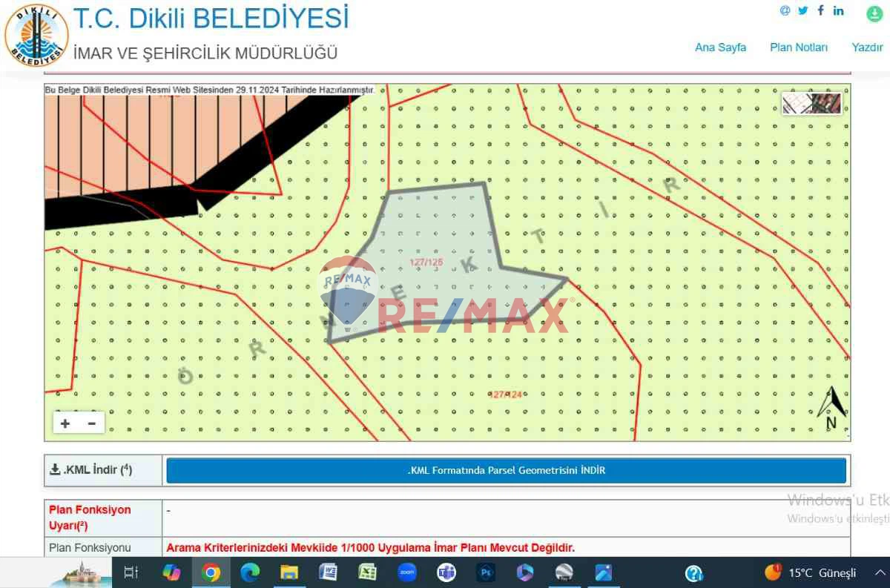Select parcel 127/125 on map
Image resolution: width=890 pixels, height=588 pixels.
point(426,262)
